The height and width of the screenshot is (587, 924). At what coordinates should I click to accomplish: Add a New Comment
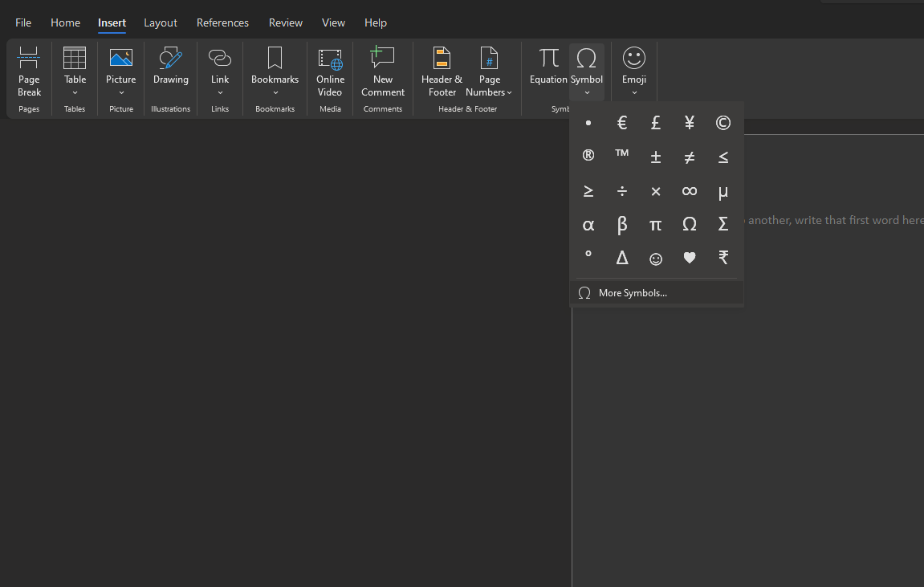(382, 71)
